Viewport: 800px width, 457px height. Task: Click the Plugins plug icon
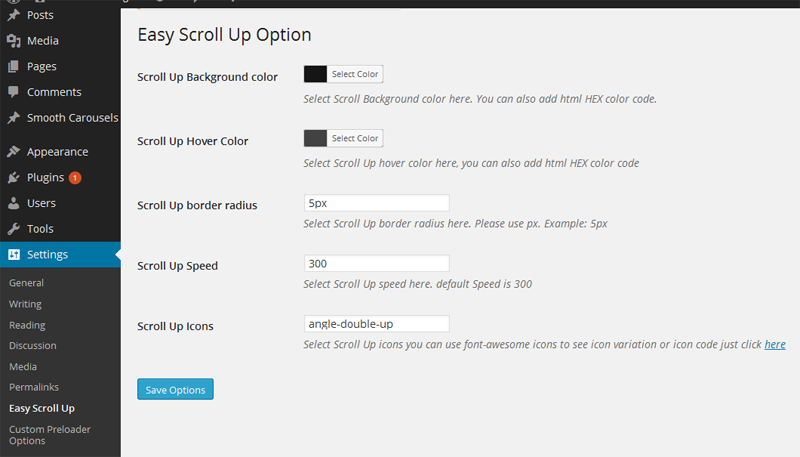[14, 177]
